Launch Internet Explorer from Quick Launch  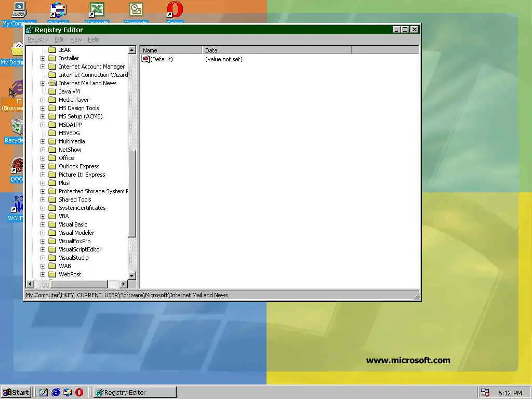point(56,393)
